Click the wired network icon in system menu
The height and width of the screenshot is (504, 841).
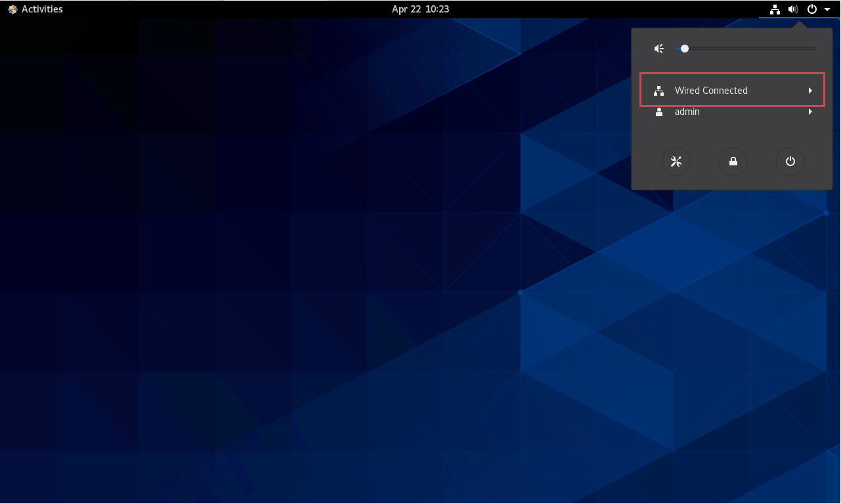[x=659, y=91]
